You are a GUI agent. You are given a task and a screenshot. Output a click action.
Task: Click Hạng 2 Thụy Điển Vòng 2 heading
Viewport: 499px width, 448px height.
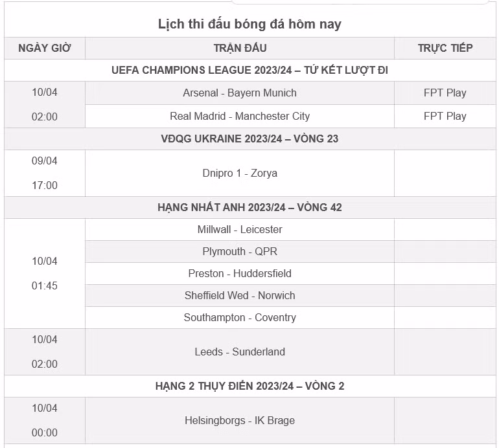tap(250, 386)
